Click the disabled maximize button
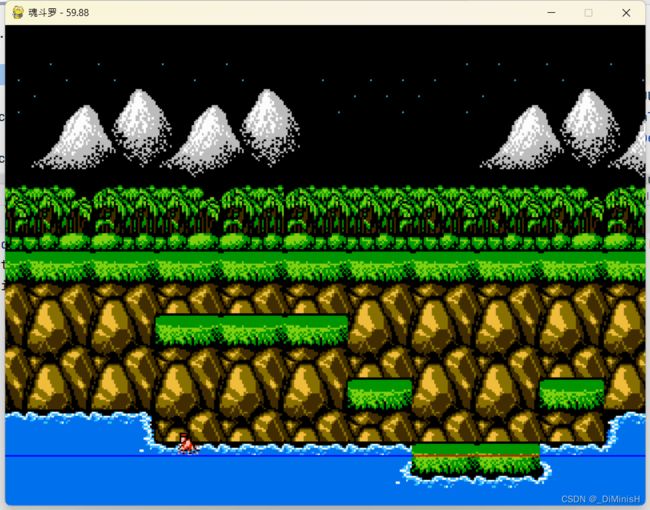Image resolution: width=650 pixels, height=510 pixels. (x=588, y=13)
